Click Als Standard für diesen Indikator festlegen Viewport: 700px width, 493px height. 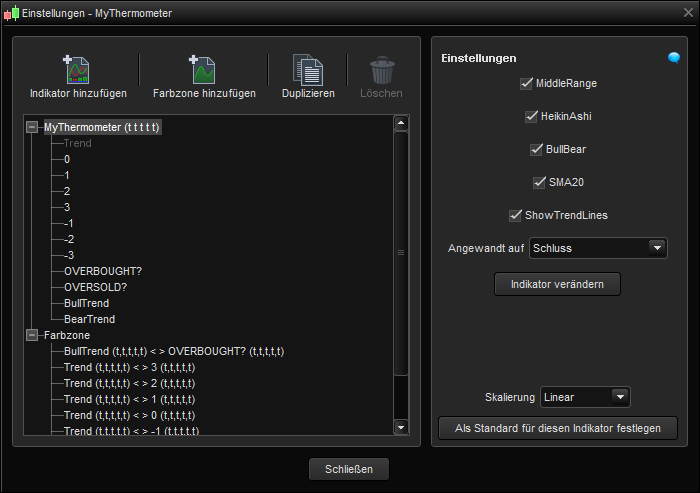(558, 429)
